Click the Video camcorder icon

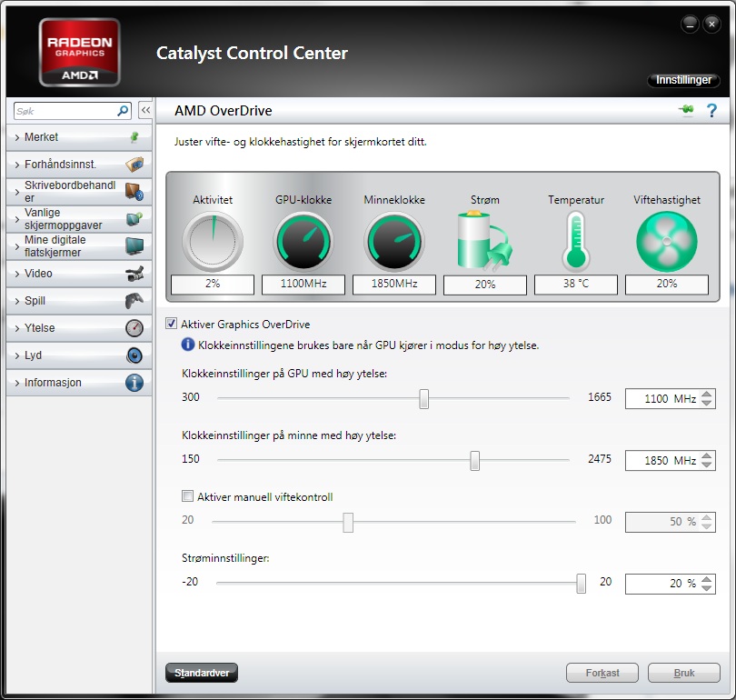pyautogui.click(x=134, y=274)
